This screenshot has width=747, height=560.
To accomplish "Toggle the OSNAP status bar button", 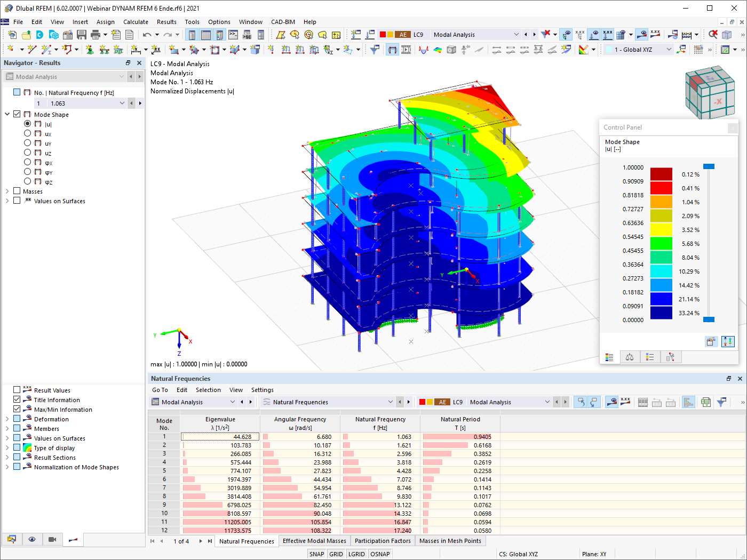I will [380, 554].
